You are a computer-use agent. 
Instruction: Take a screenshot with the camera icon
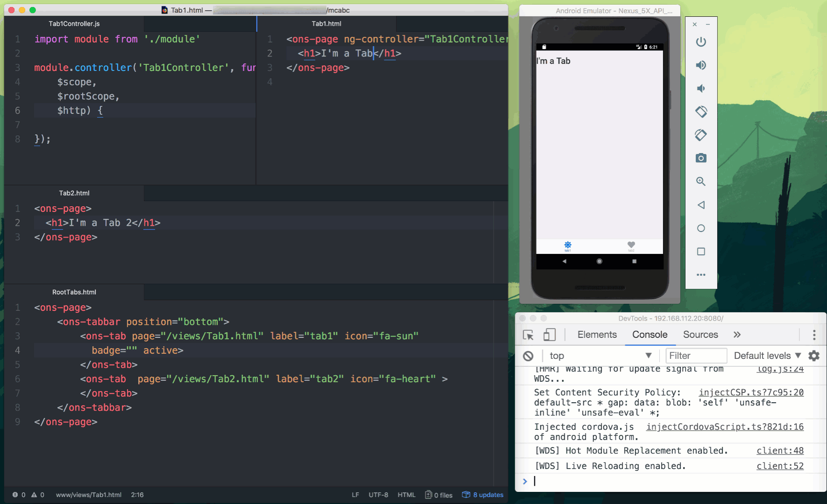(701, 158)
